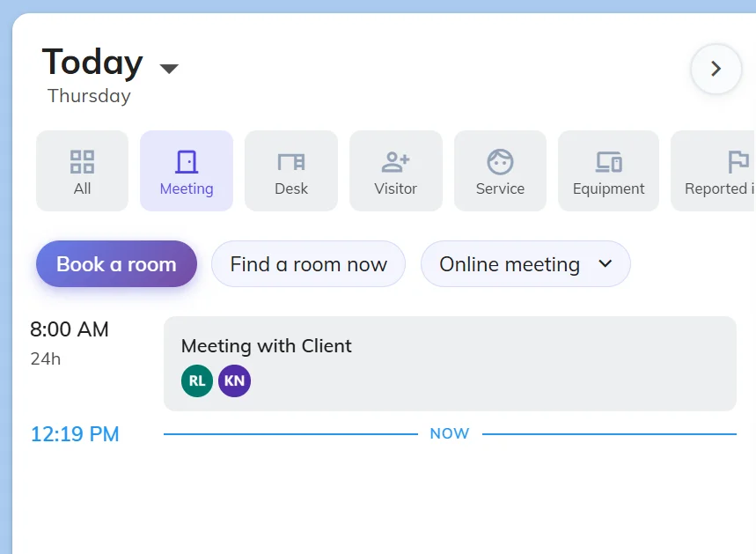The image size is (756, 554).
Task: Click the 8:00 AM start time label
Action: [70, 329]
